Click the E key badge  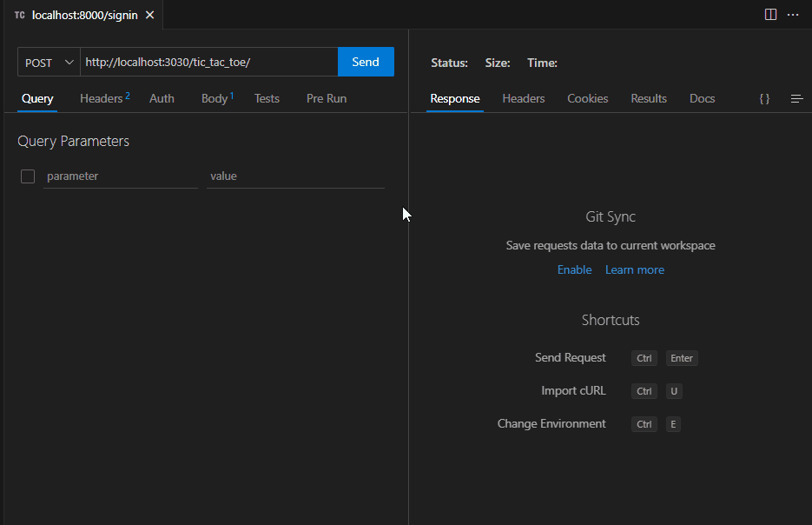(673, 424)
